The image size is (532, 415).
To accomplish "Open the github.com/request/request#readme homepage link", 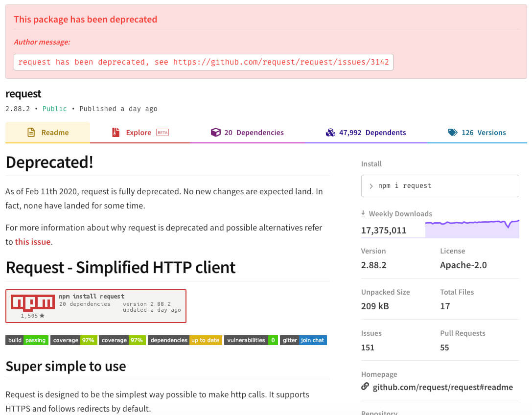I will click(443, 387).
